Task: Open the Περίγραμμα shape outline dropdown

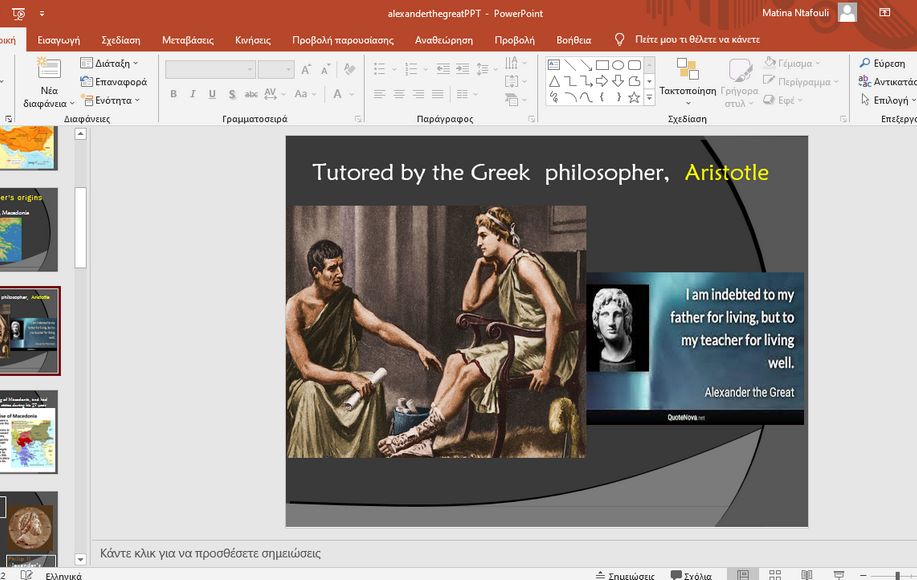Action: click(x=801, y=82)
